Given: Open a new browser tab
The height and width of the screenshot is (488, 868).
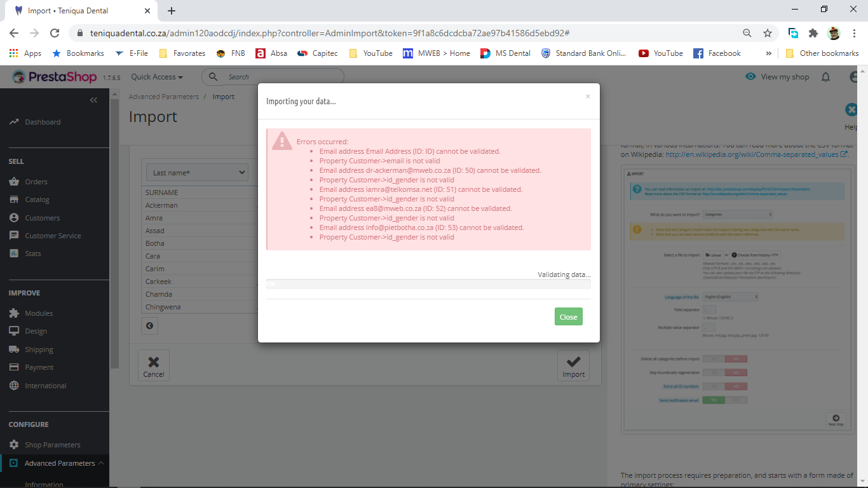Looking at the screenshot, I should click(172, 11).
